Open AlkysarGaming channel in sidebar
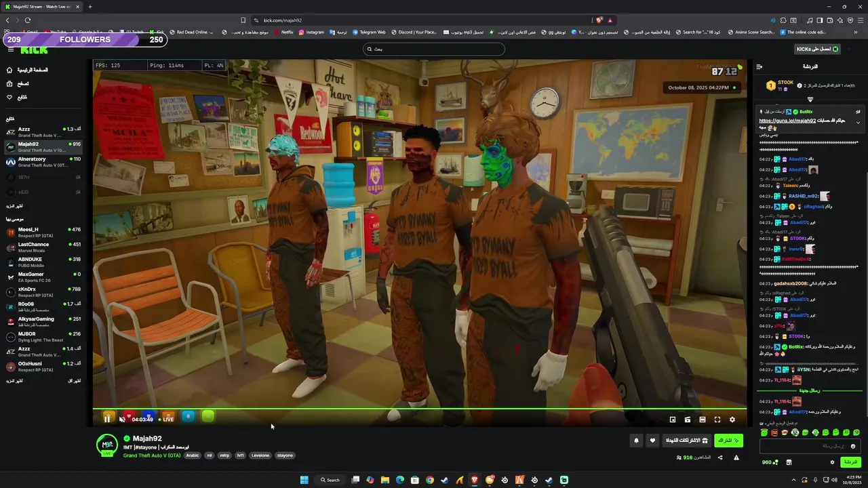Viewport: 868px width, 488px height. click(43, 322)
